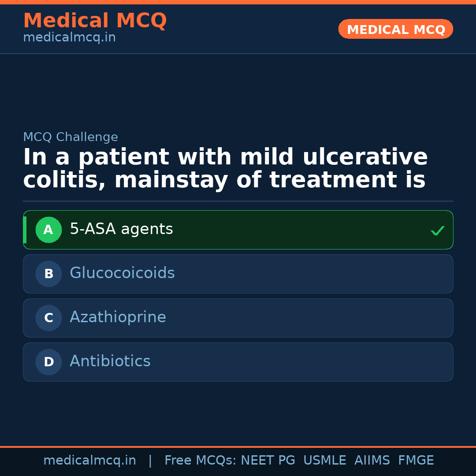This screenshot has width=476, height=476.
Task: Open the medicalmcq.in link in the footer
Action: [89, 461]
